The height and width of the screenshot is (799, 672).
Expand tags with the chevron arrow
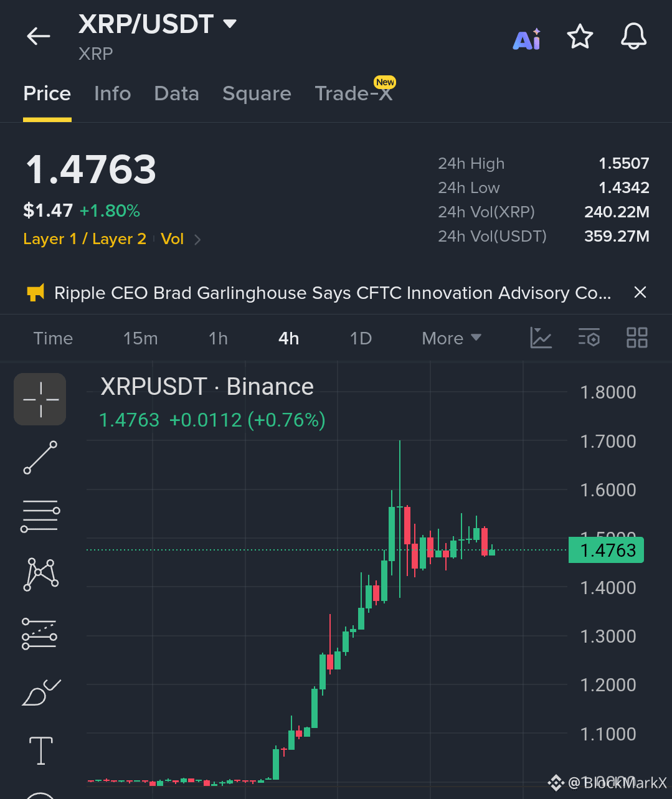(x=197, y=240)
